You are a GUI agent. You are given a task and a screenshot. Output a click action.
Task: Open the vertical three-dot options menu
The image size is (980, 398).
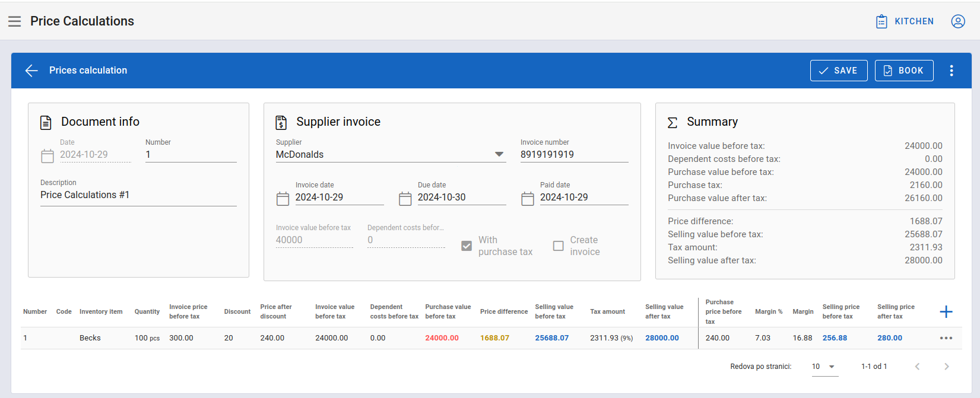pyautogui.click(x=952, y=71)
